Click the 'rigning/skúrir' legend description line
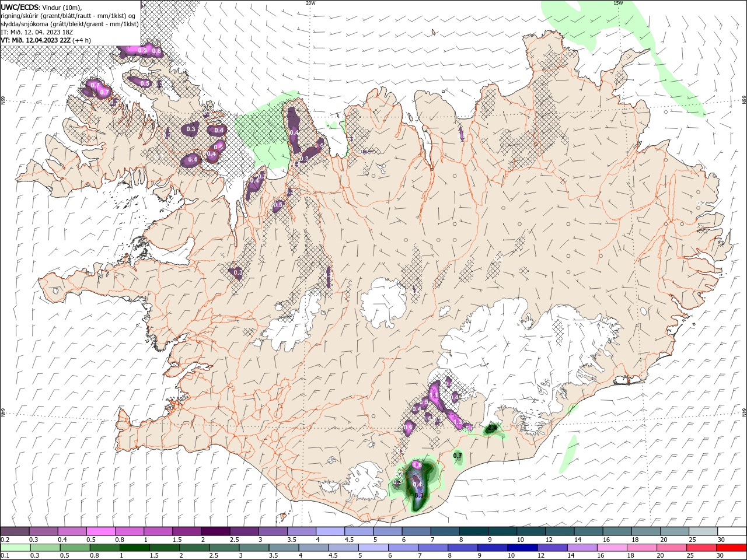747x560 pixels. click(68, 16)
